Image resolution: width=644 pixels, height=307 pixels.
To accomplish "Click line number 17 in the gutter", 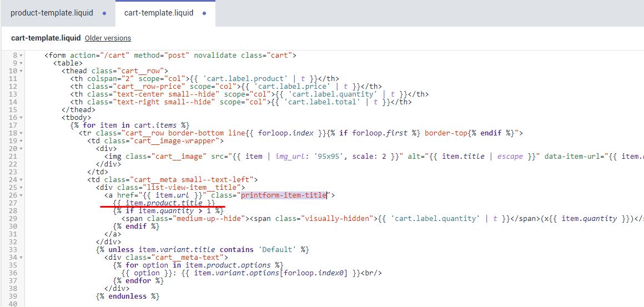I will [12, 125].
